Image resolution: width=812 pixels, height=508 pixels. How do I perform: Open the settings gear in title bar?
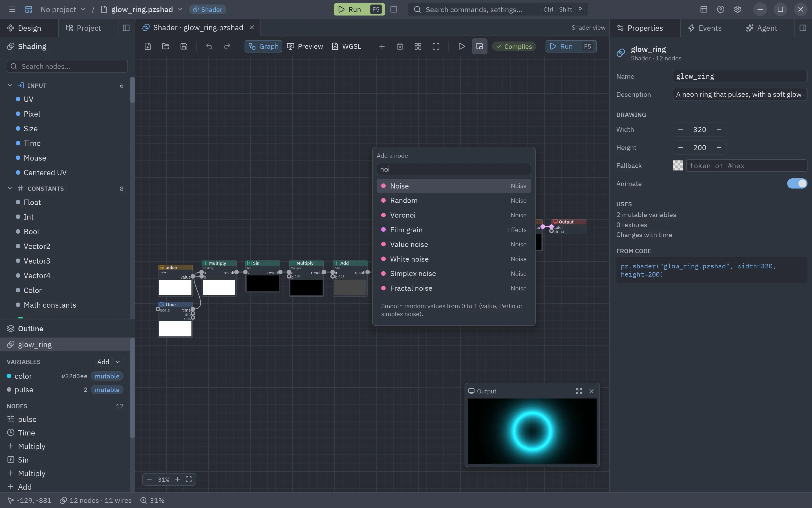coord(737,9)
